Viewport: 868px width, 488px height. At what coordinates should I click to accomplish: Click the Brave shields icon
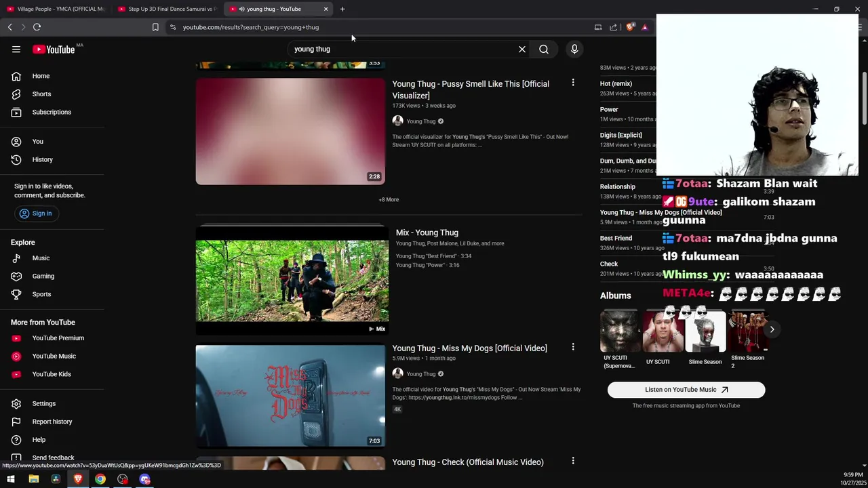coord(630,27)
